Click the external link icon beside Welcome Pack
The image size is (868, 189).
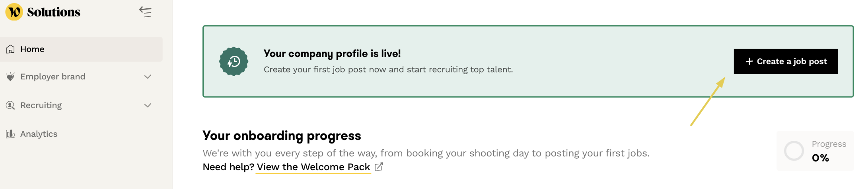(379, 167)
